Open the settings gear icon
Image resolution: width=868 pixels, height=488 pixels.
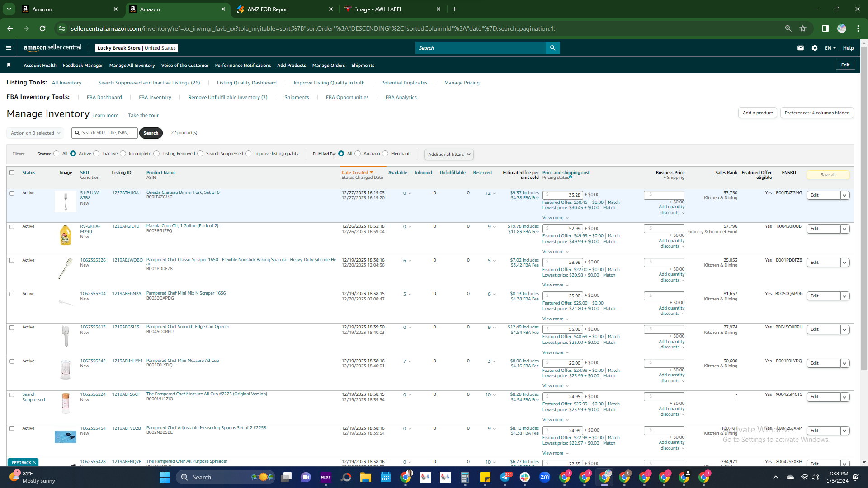click(815, 48)
